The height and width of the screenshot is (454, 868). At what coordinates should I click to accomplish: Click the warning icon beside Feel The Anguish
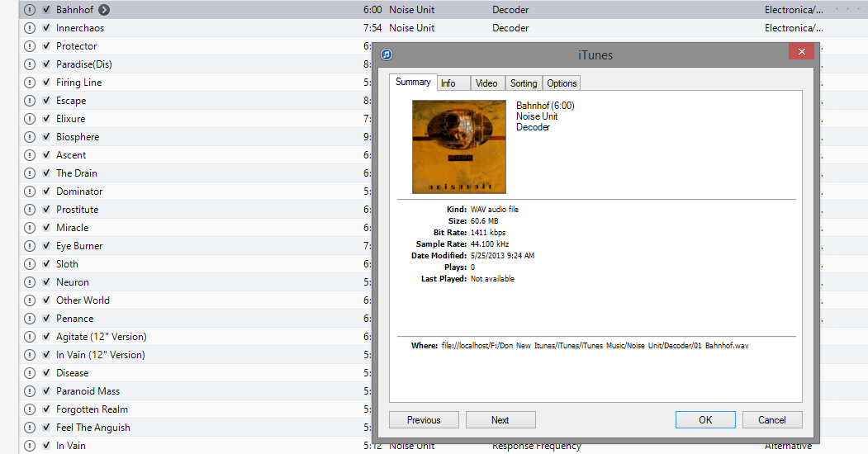point(30,428)
